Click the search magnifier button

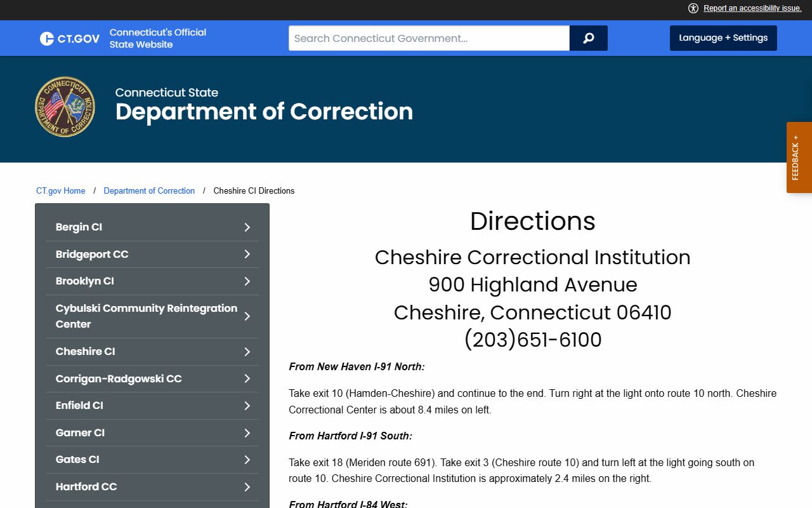click(589, 38)
